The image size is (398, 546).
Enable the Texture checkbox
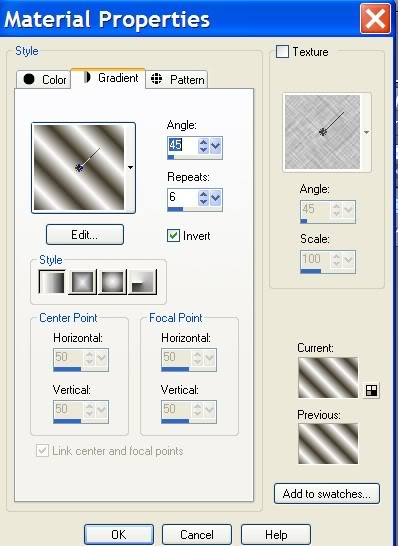point(282,52)
